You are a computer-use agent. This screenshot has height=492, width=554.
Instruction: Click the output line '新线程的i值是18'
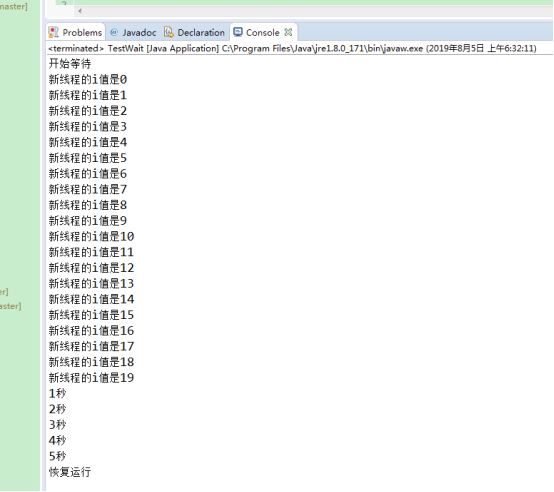92,362
